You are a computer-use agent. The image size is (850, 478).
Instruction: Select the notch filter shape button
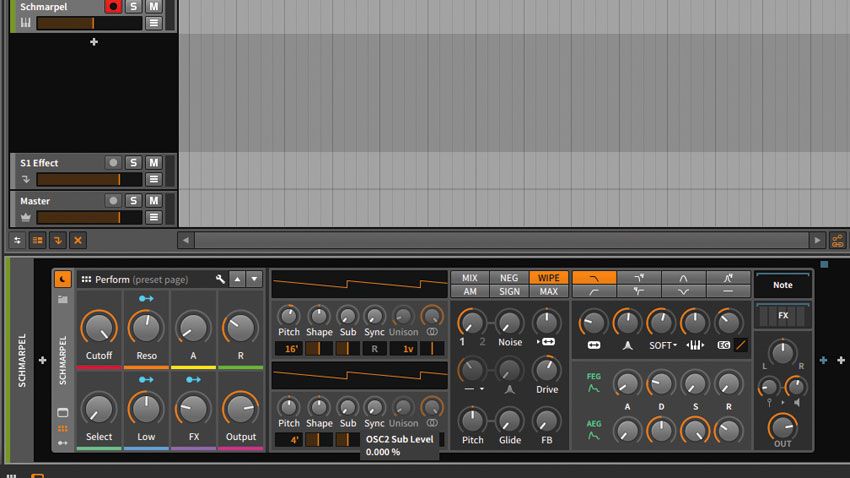point(683,292)
